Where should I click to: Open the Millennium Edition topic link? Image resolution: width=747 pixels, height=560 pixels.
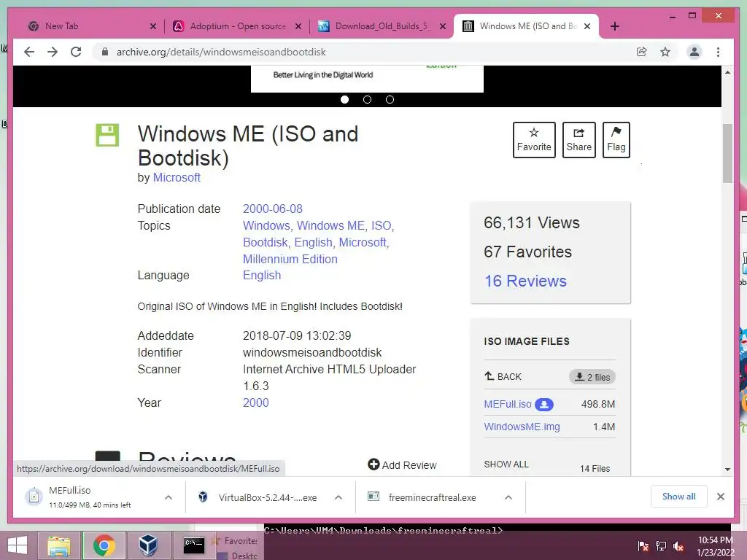click(x=290, y=259)
